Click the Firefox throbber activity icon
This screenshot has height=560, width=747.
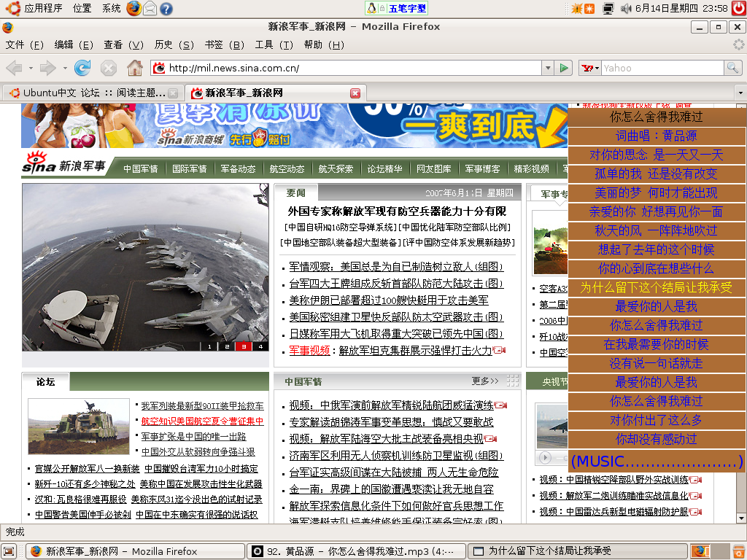coord(738,44)
